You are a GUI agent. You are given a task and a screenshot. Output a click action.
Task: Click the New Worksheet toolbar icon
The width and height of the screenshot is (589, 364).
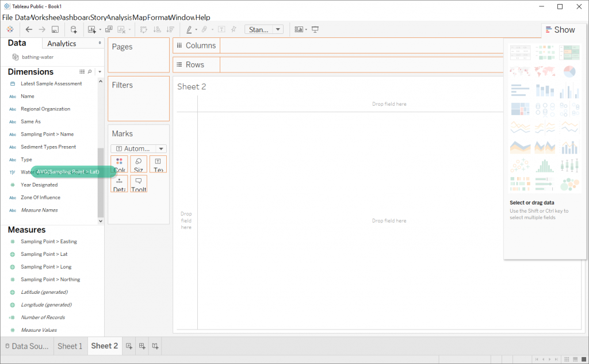(x=92, y=29)
